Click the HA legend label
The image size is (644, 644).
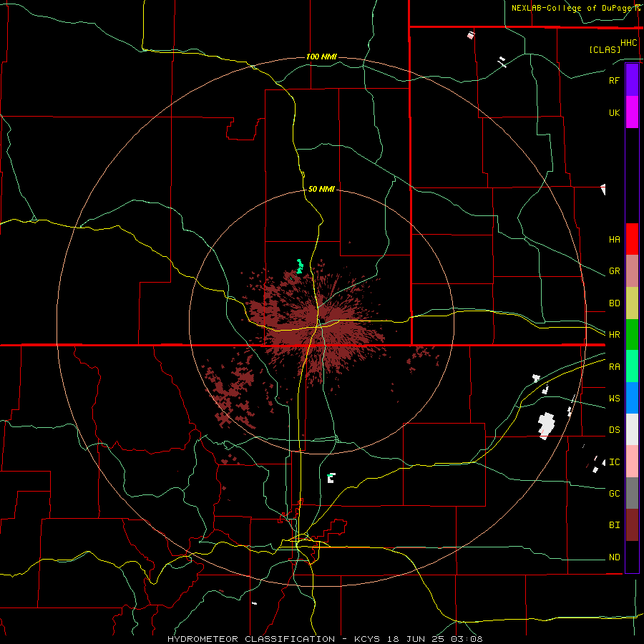click(614, 240)
